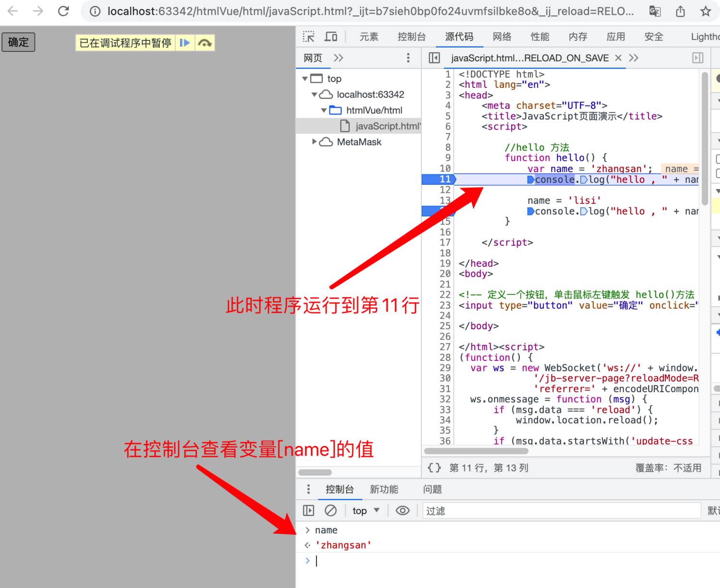Clear the console with circle-slash icon
Screen dimensions: 720x588
point(331,511)
